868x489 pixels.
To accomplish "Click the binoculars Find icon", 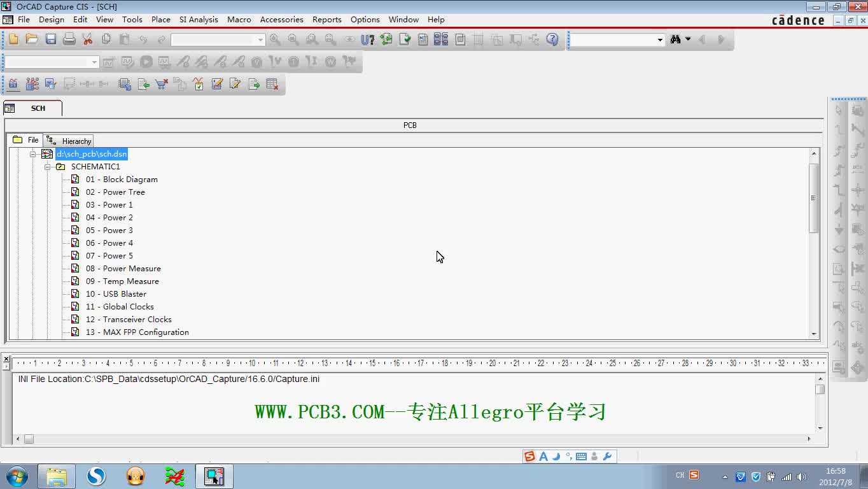I will (x=676, y=39).
